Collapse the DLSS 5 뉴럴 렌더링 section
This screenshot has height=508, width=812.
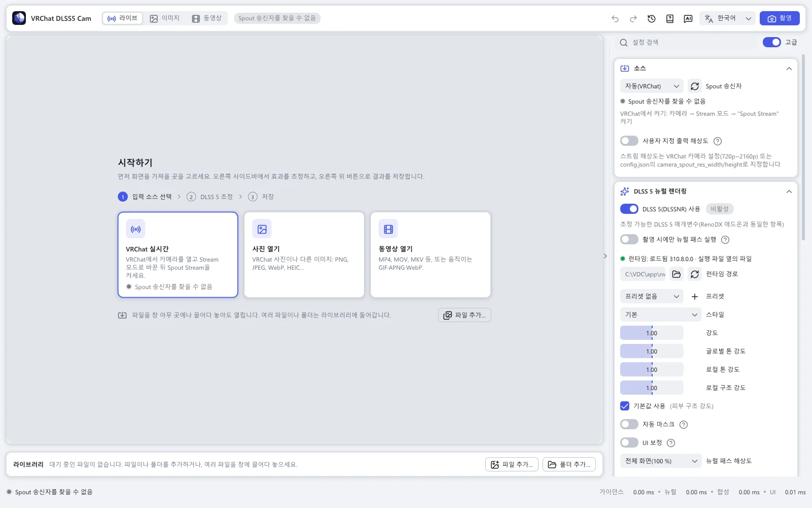tap(789, 192)
